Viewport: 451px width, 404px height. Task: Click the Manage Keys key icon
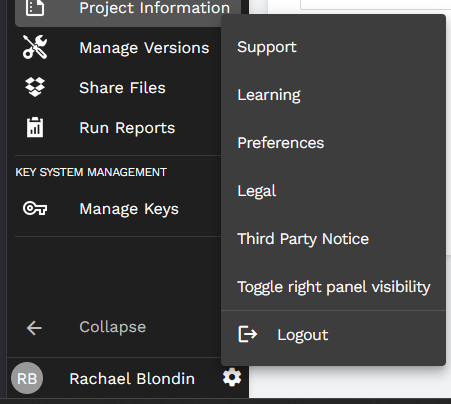[35, 209]
